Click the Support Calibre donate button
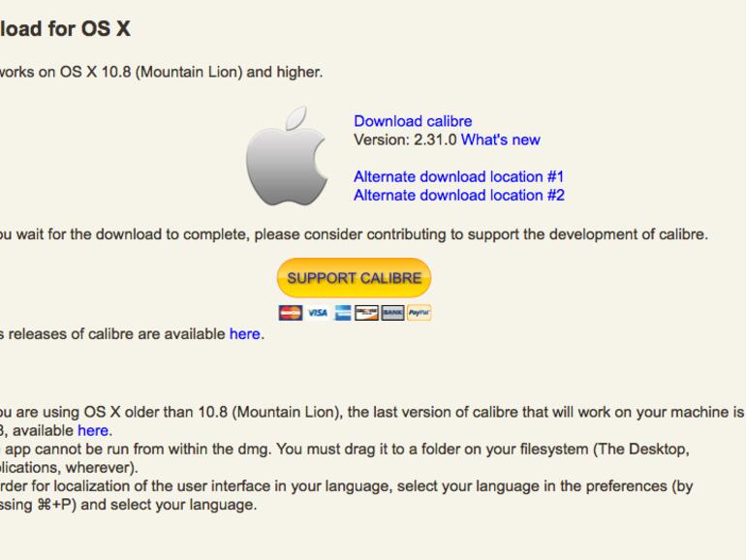Image resolution: width=746 pixels, height=560 pixels. [x=354, y=278]
